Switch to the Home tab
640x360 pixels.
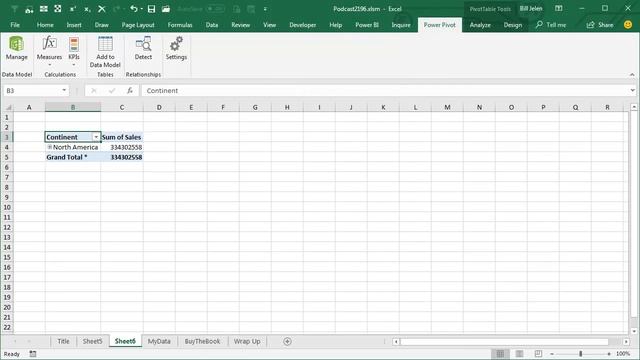coord(45,25)
